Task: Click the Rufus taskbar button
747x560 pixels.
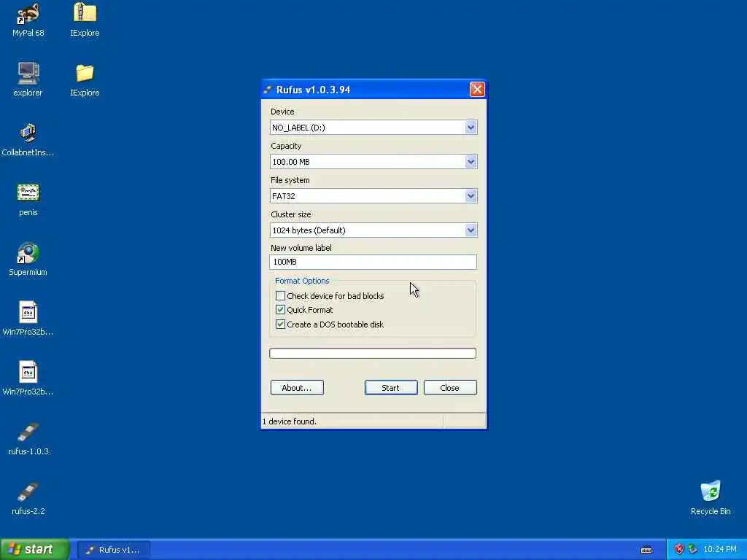Action: point(114,550)
